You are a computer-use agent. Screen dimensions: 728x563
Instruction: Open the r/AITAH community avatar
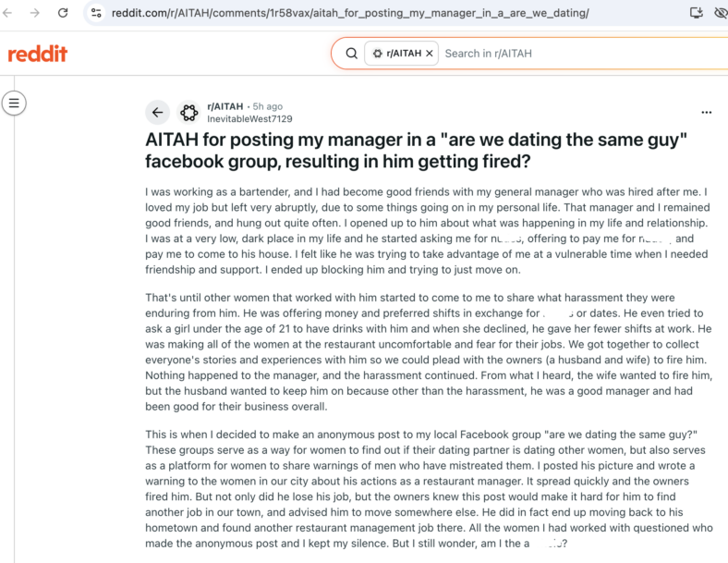pyautogui.click(x=189, y=113)
